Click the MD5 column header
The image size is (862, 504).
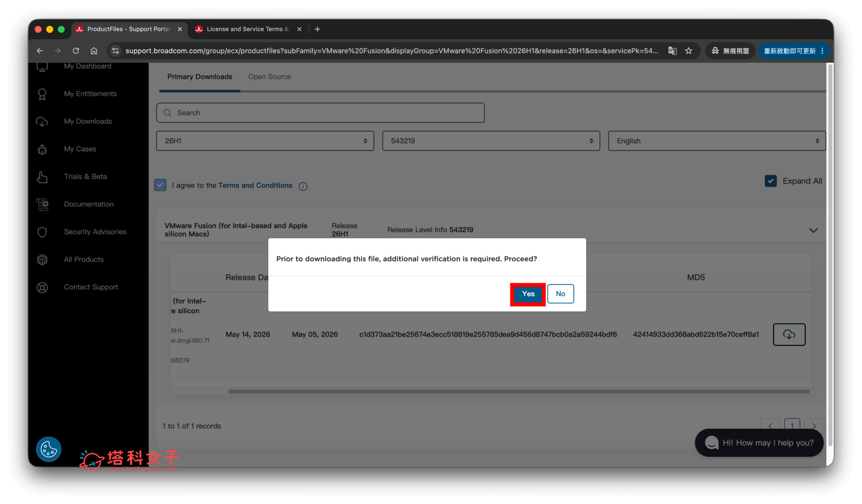click(696, 277)
